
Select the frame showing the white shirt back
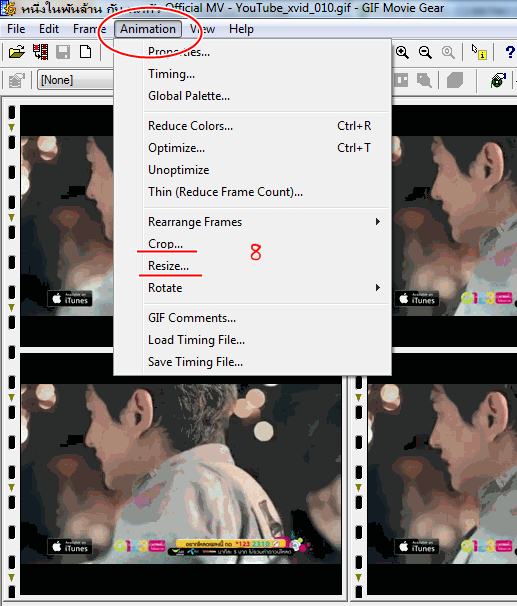tap(181, 474)
